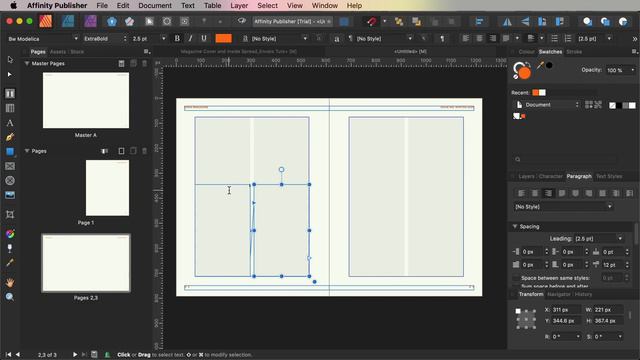
Task: Select the Rectangle shape tool
Action: pyautogui.click(x=10, y=151)
